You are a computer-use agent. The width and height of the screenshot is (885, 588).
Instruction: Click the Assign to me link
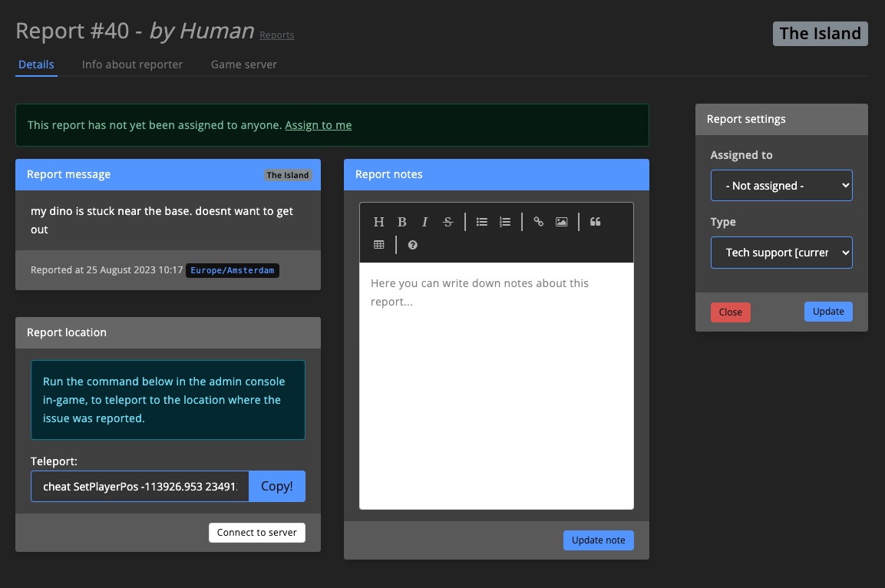tap(318, 124)
